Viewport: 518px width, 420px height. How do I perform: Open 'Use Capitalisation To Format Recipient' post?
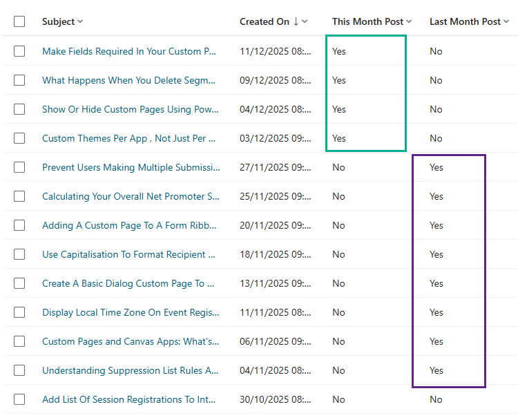tap(128, 254)
